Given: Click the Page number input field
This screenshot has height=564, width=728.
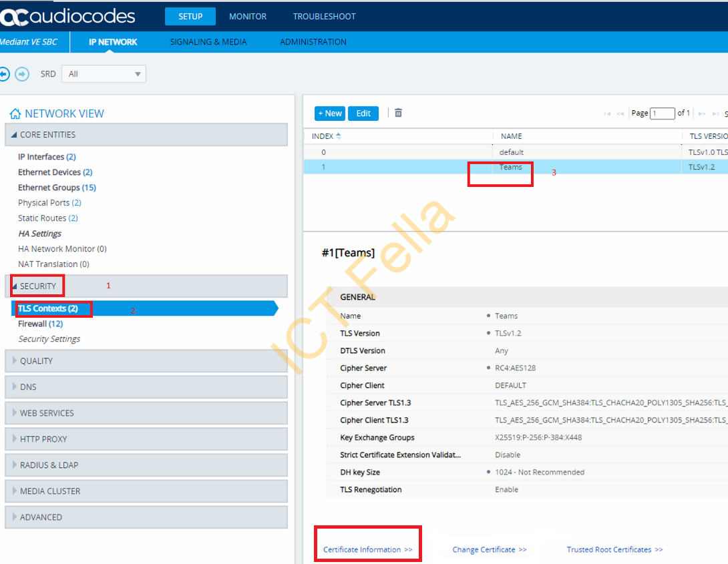Looking at the screenshot, I should pos(662,113).
